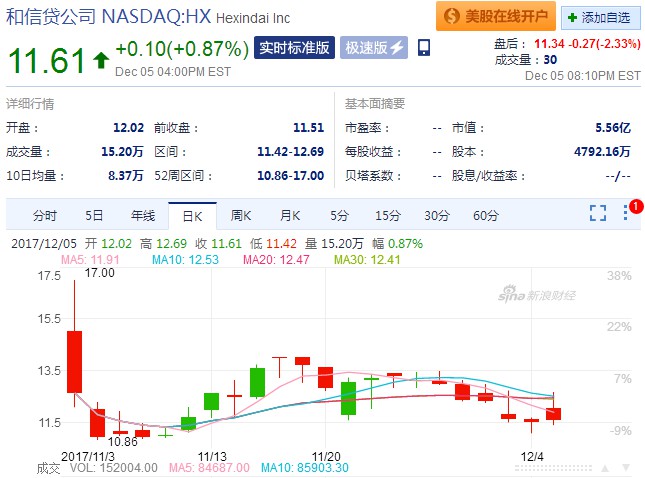Switch to the 5日 chart tab

[x=94, y=216]
